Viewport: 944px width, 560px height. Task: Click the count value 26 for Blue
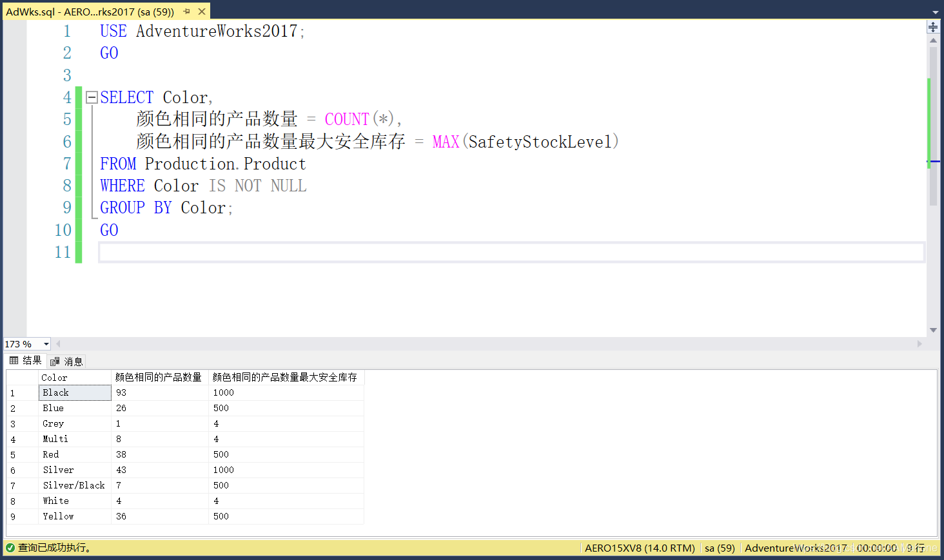click(x=160, y=408)
